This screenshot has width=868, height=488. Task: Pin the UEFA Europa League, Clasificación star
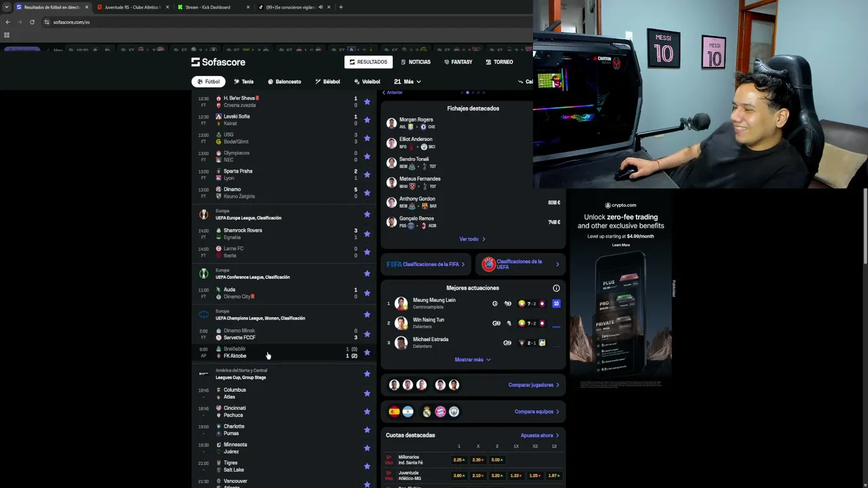coord(367,214)
